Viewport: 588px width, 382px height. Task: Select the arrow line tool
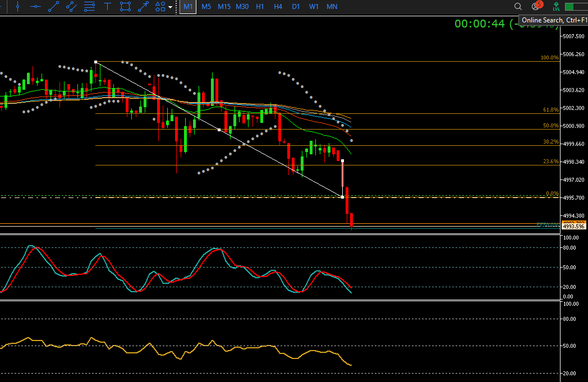pos(144,7)
